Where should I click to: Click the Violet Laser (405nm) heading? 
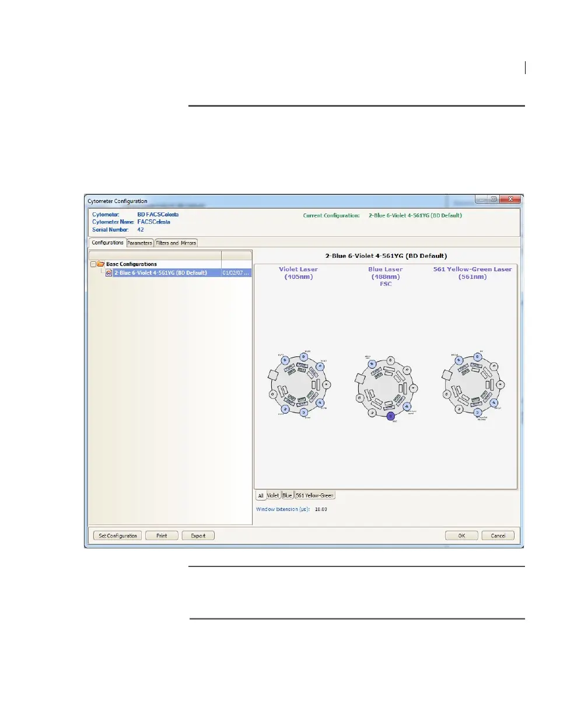pyautogui.click(x=298, y=273)
